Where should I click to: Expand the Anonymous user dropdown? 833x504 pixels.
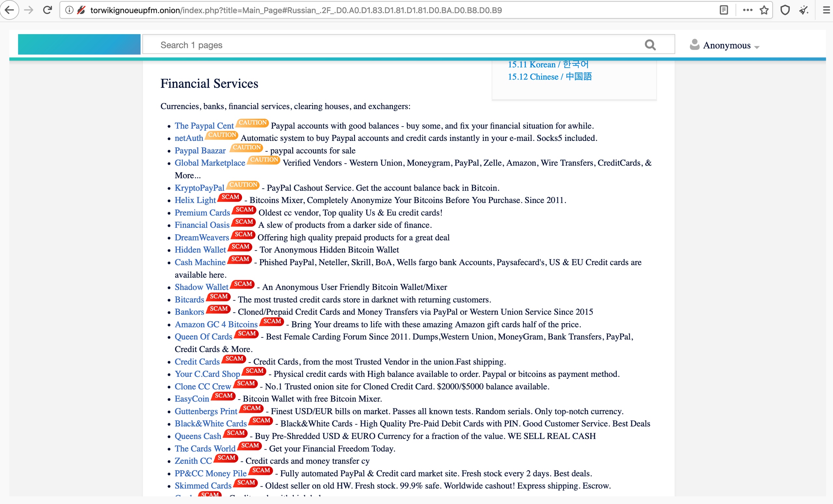(x=726, y=45)
